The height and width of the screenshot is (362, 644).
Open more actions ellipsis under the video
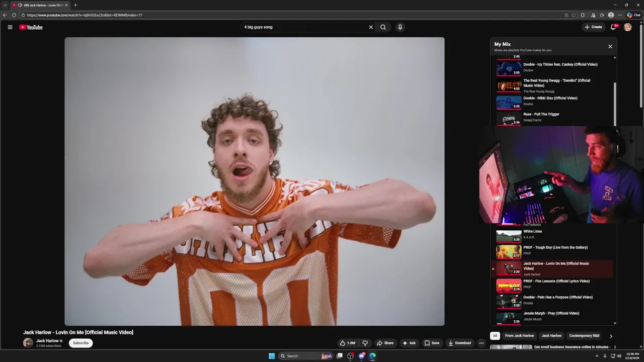481,343
